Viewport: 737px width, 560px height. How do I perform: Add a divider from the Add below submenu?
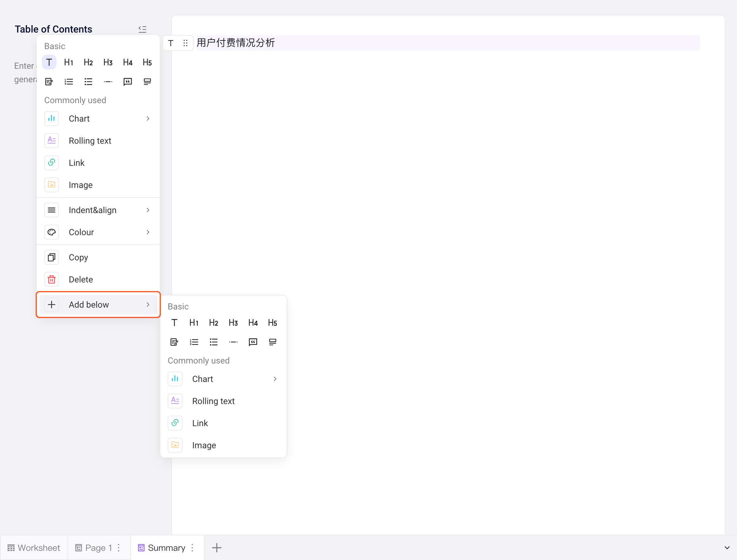click(x=233, y=342)
